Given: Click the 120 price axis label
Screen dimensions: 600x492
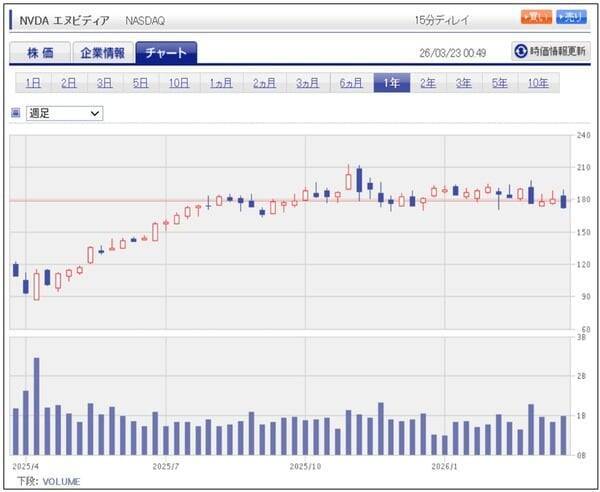Looking at the screenshot, I should coord(583,264).
